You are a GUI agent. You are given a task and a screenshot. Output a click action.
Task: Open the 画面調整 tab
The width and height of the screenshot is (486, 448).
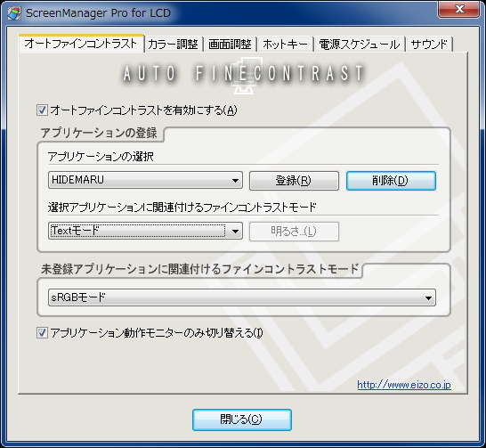pos(230,45)
